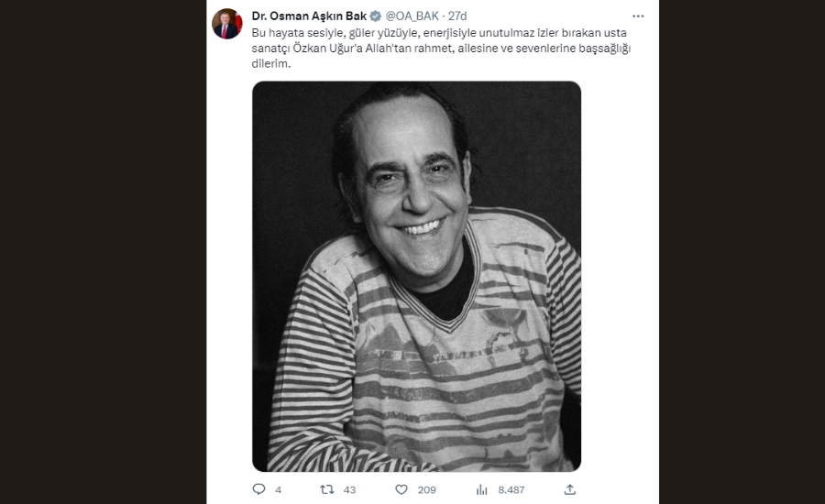Screen dimensions: 825x504
Task: Open the author's profile avatar
Action: click(x=226, y=24)
